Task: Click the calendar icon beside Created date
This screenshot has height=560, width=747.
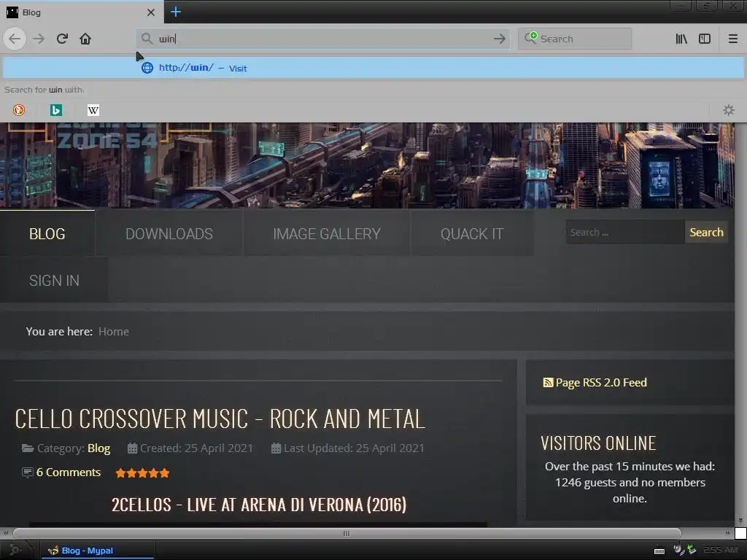Action: click(x=133, y=448)
